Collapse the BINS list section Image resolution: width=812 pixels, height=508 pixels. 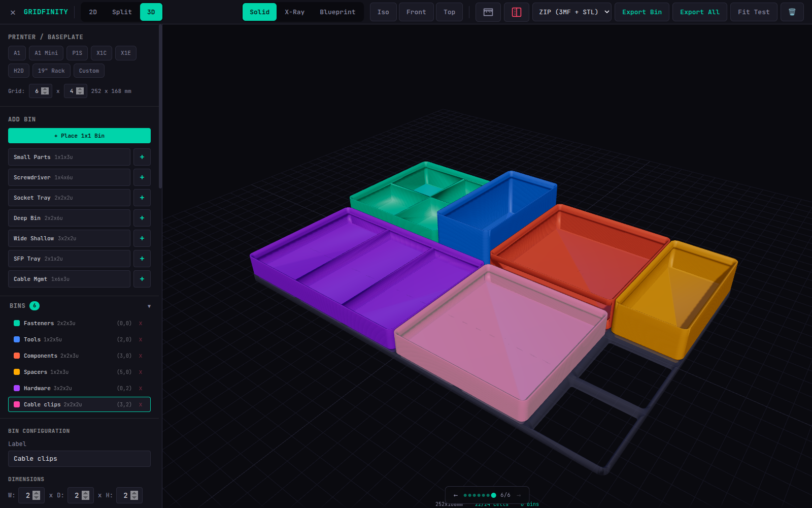click(x=149, y=306)
